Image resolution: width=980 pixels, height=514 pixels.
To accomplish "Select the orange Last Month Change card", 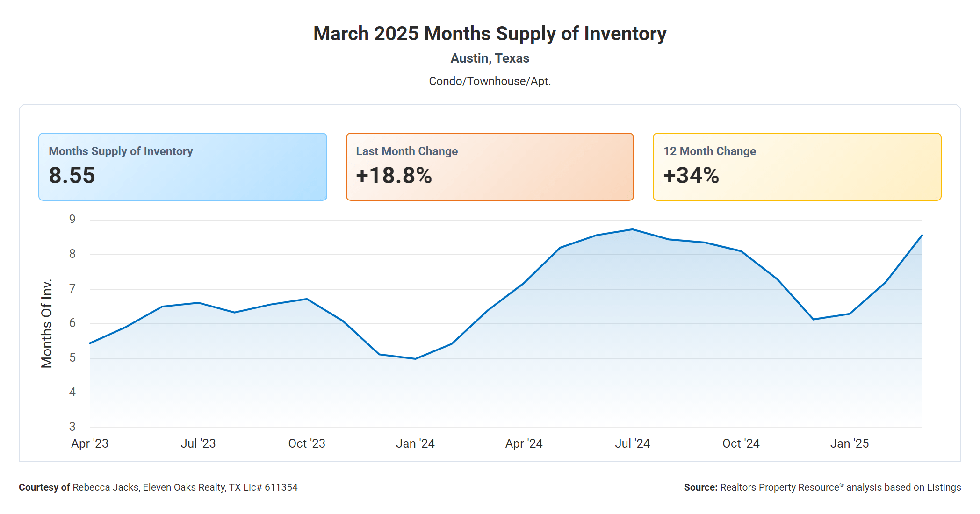I will [490, 167].
